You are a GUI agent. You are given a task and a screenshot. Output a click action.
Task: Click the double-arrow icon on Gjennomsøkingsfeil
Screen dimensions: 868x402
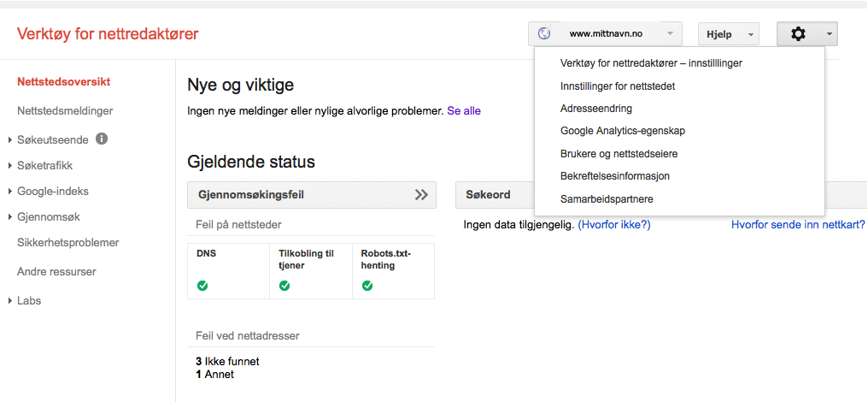pos(420,195)
